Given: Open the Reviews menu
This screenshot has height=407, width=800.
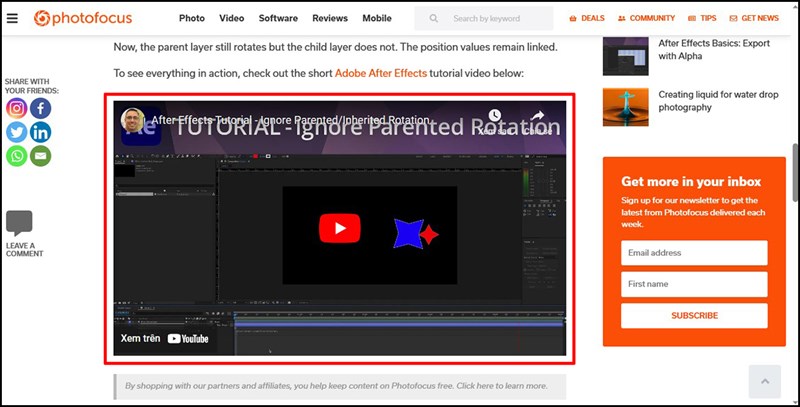Looking at the screenshot, I should pyautogui.click(x=330, y=18).
